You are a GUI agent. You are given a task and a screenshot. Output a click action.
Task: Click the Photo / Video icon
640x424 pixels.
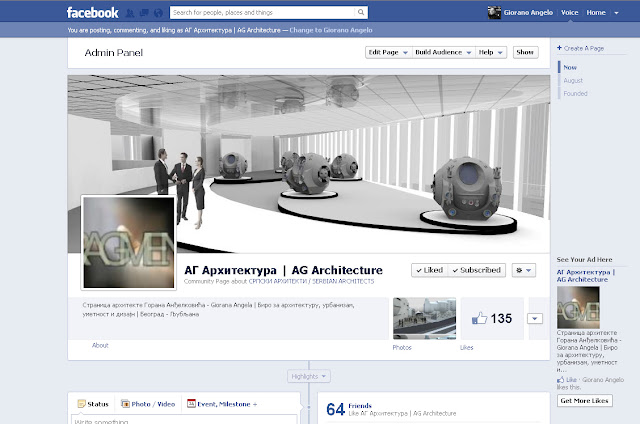tap(125, 404)
